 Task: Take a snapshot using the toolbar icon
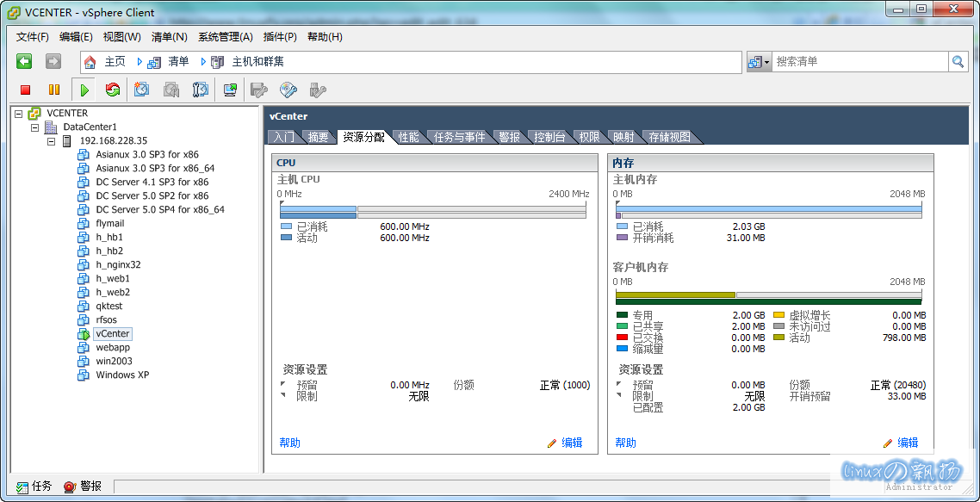point(142,90)
